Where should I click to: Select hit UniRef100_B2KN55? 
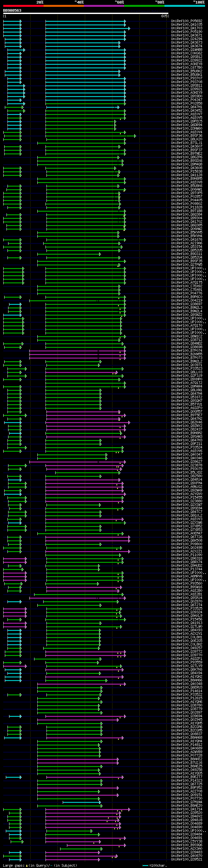[187, 354]
